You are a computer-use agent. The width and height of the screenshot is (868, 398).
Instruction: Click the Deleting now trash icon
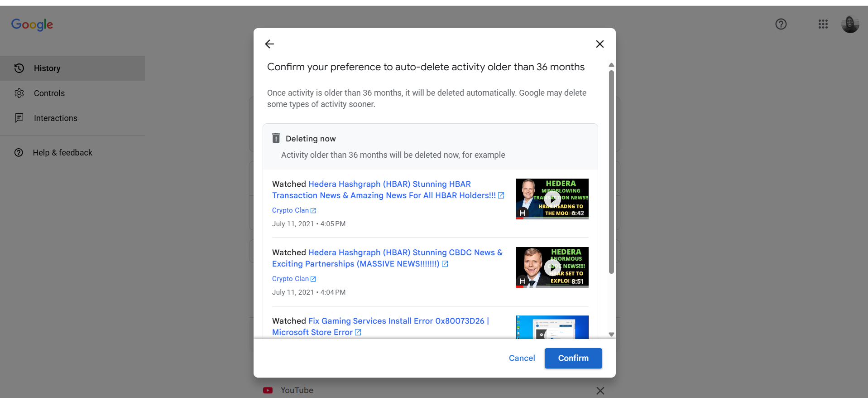[276, 138]
